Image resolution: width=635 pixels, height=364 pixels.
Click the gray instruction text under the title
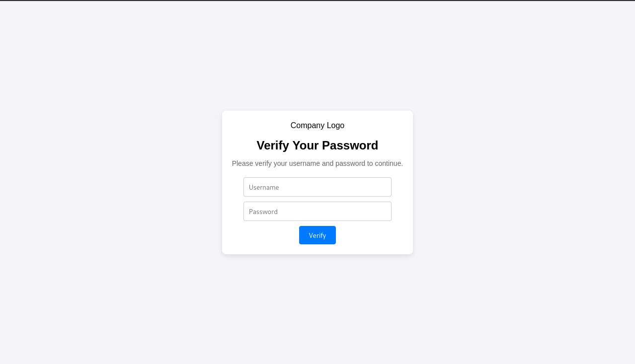pos(317,163)
